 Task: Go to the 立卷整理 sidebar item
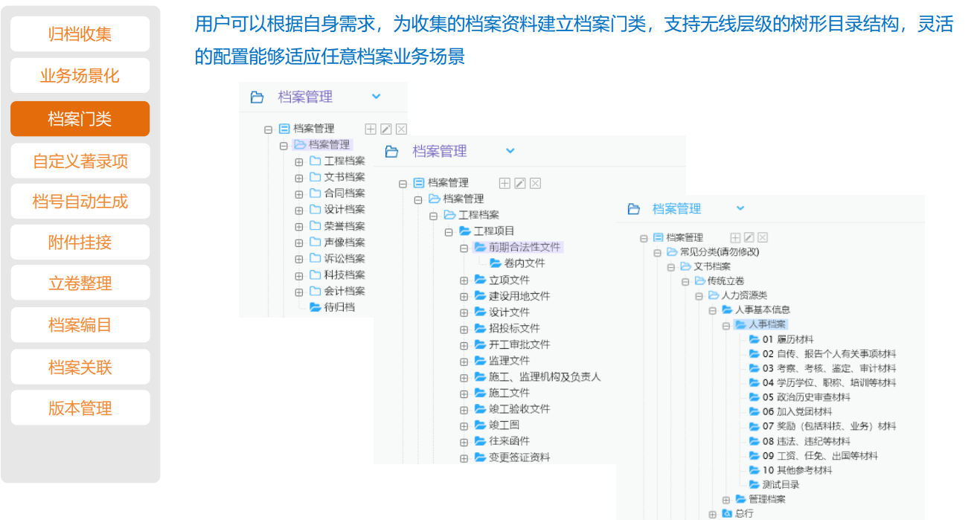point(80,283)
